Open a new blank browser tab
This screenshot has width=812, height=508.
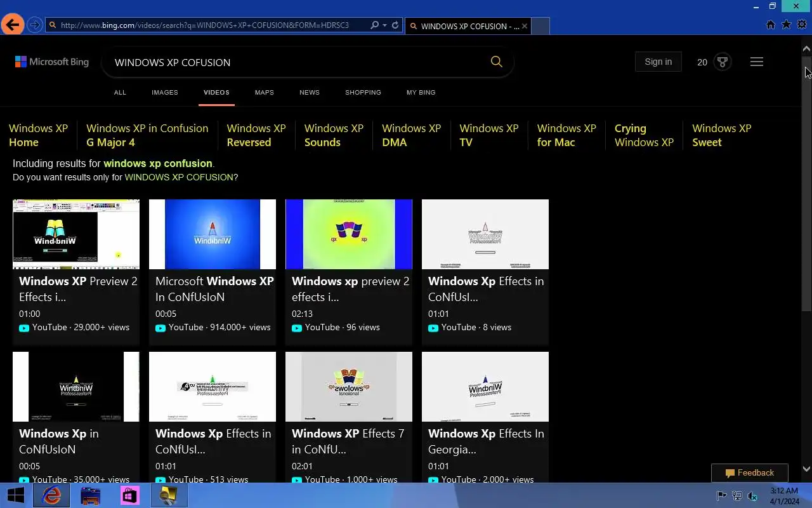pyautogui.click(x=540, y=26)
